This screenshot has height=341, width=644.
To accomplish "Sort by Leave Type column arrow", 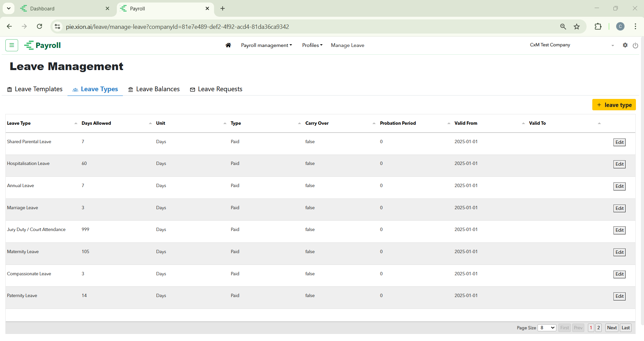I will tap(76, 123).
